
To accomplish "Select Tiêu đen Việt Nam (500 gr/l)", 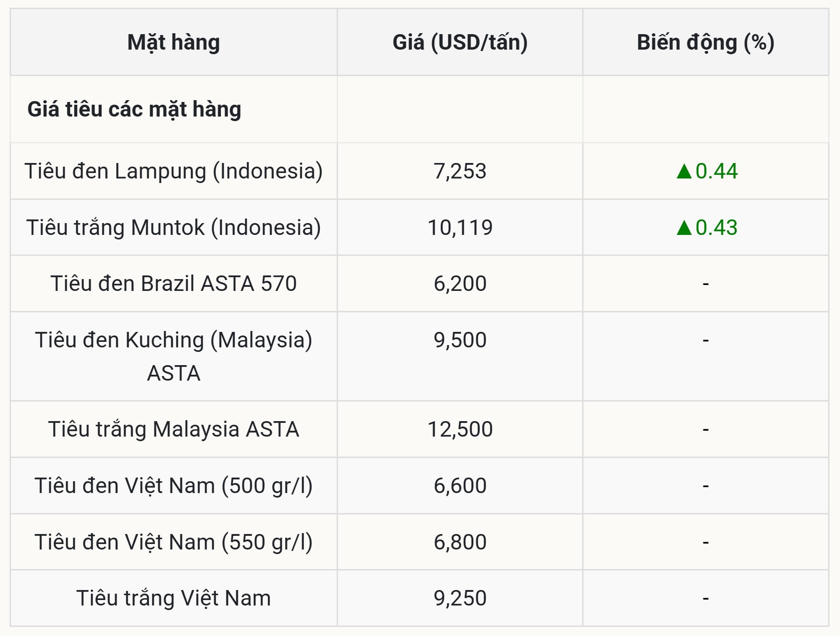I will point(174,485).
